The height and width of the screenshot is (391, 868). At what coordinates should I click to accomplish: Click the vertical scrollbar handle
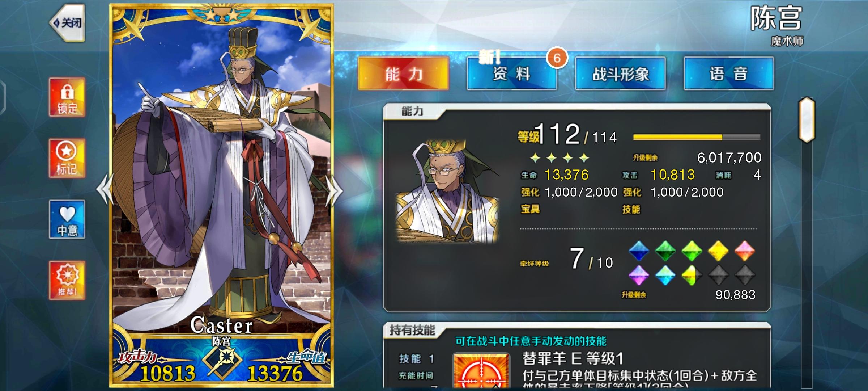[807, 120]
